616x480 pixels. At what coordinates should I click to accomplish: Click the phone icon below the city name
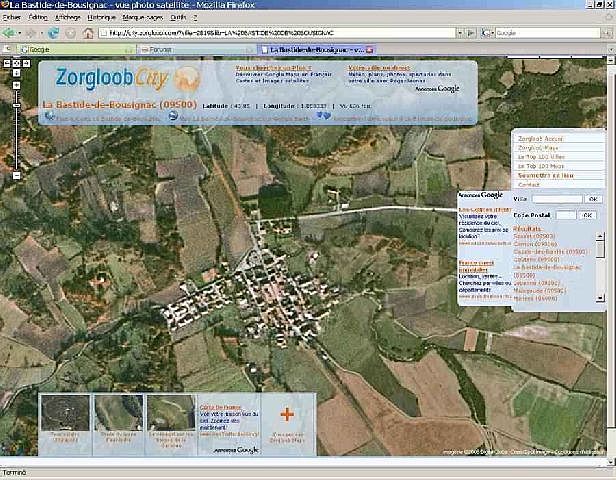(50, 116)
